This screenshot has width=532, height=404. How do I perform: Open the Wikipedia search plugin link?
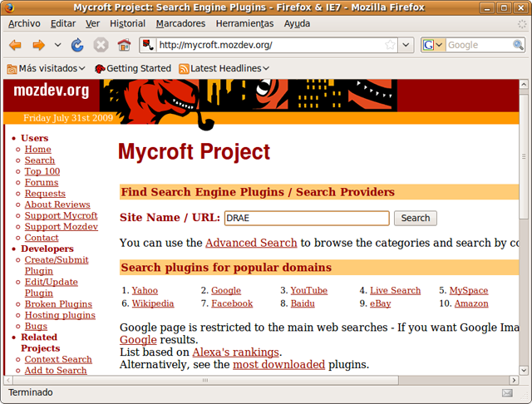pyautogui.click(x=152, y=303)
